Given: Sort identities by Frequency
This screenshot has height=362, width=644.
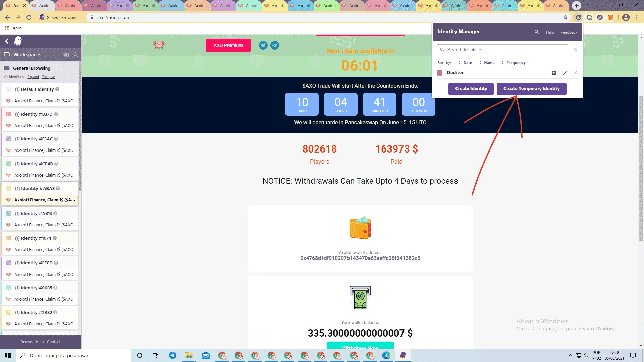Looking at the screenshot, I should (x=514, y=63).
